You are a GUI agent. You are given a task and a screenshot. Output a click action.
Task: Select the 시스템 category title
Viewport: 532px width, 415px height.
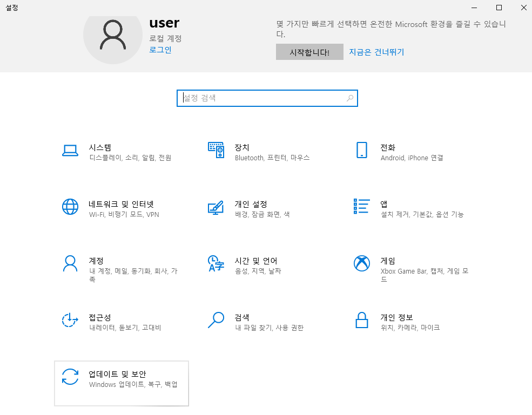coord(100,147)
